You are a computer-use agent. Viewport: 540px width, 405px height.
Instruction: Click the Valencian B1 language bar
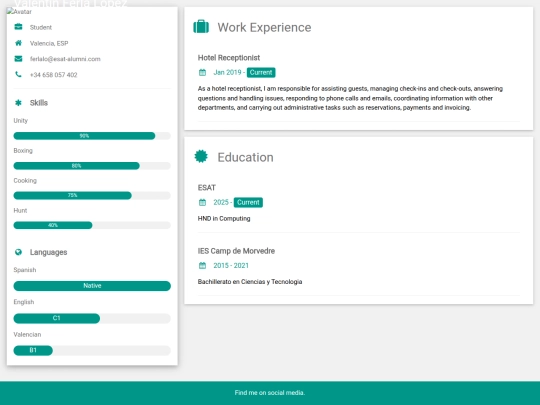(92, 351)
